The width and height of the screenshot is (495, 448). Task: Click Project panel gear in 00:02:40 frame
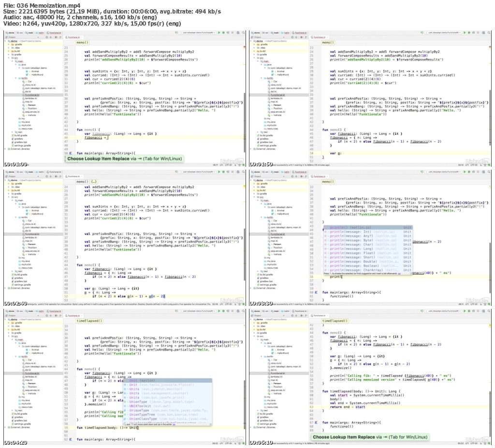(x=56, y=176)
